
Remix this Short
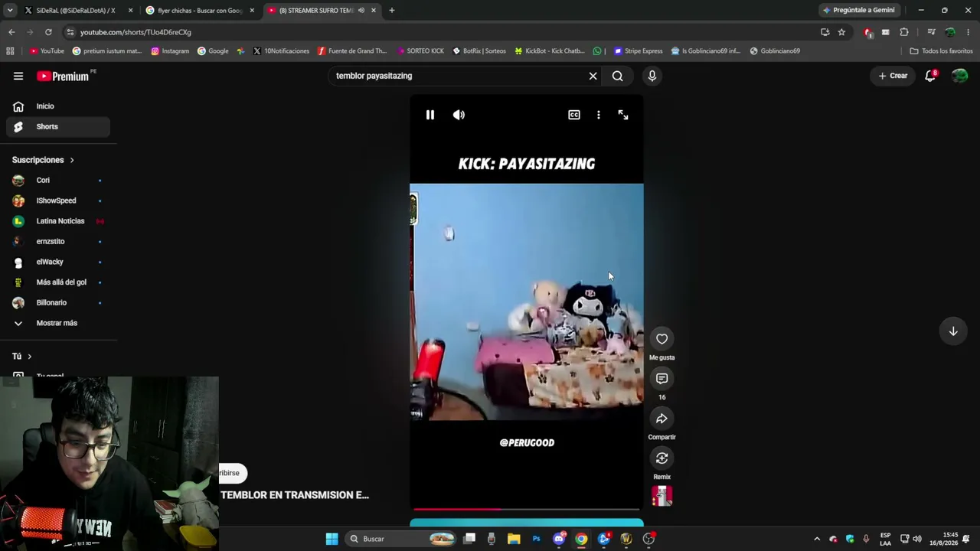pyautogui.click(x=662, y=458)
